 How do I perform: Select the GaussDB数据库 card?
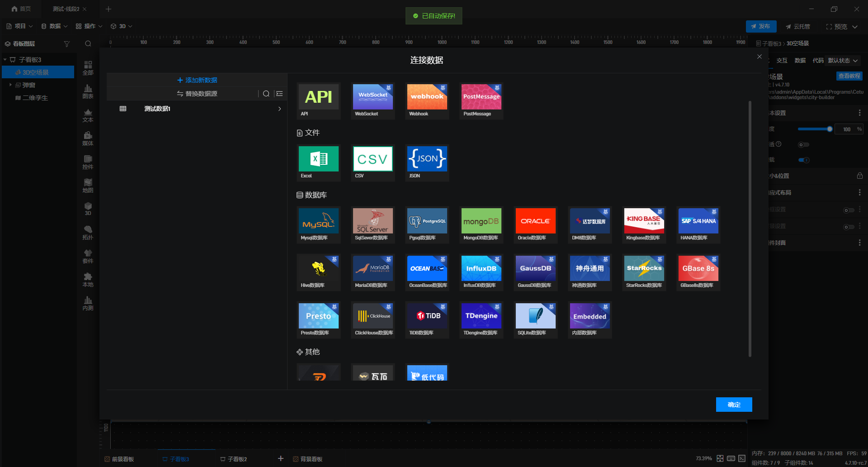pyautogui.click(x=536, y=272)
